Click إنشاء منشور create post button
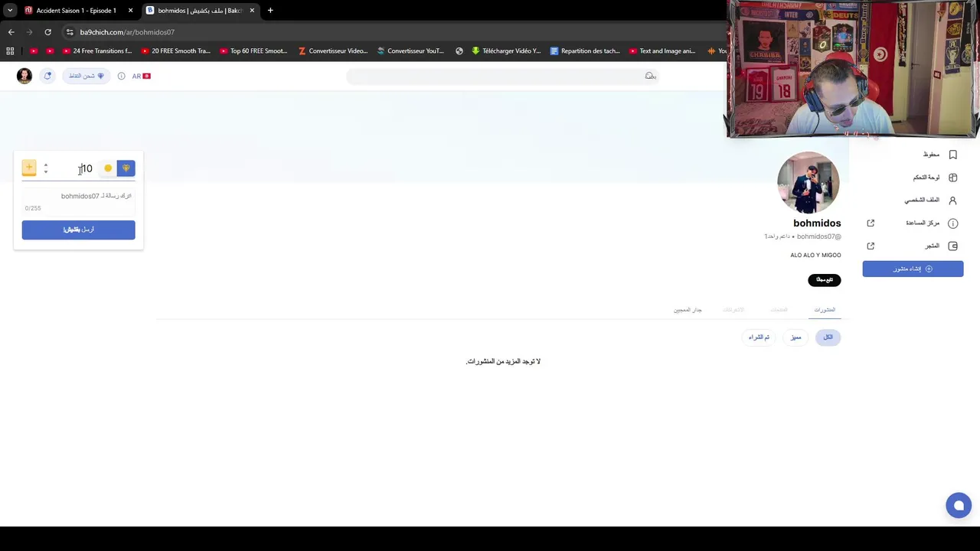The image size is (980, 551). 913,269
